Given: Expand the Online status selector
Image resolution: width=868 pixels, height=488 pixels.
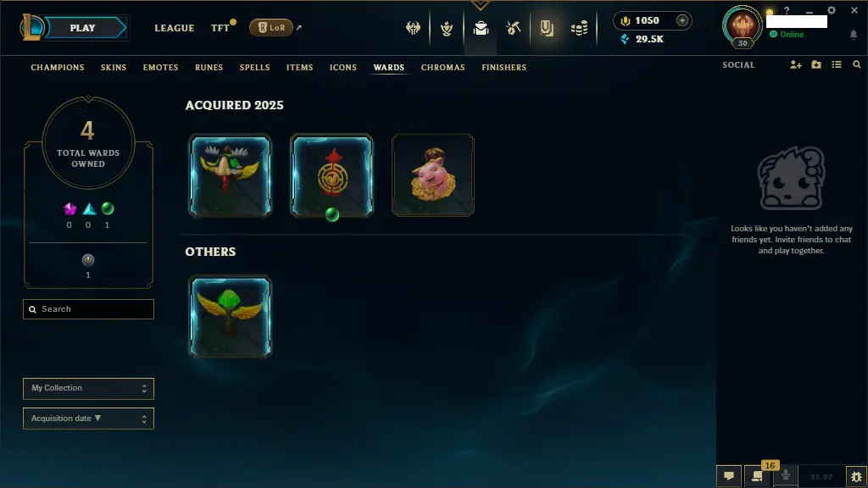Looking at the screenshot, I should pos(787,34).
